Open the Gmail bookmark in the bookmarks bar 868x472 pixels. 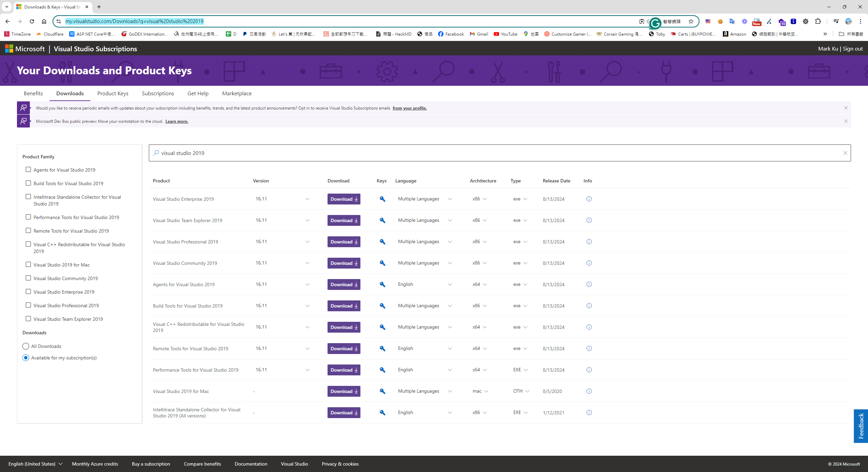pyautogui.click(x=478, y=34)
